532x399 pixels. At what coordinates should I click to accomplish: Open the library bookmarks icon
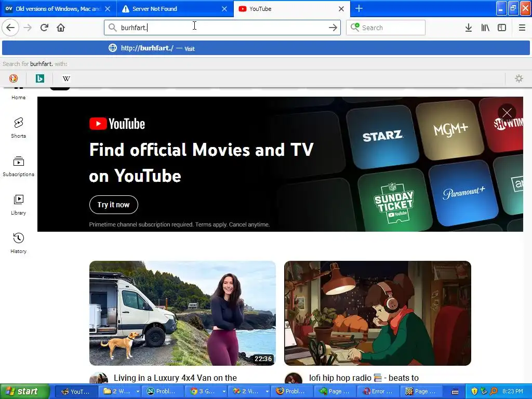tap(485, 28)
